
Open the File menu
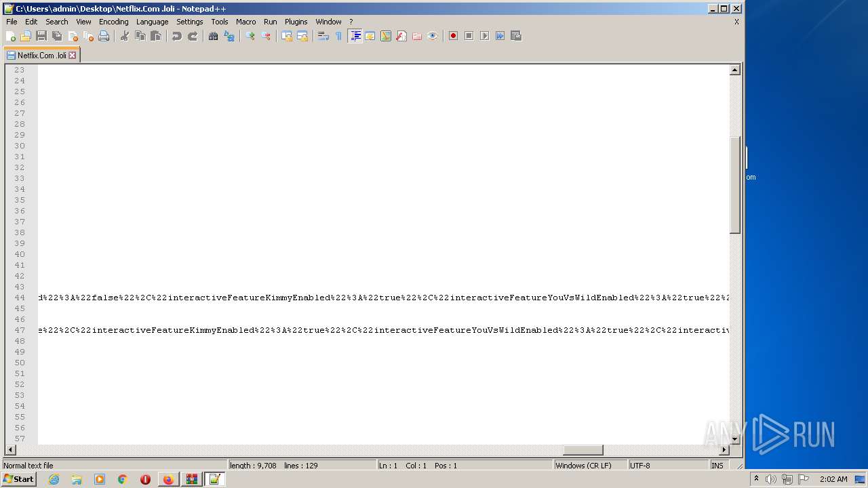(x=12, y=22)
